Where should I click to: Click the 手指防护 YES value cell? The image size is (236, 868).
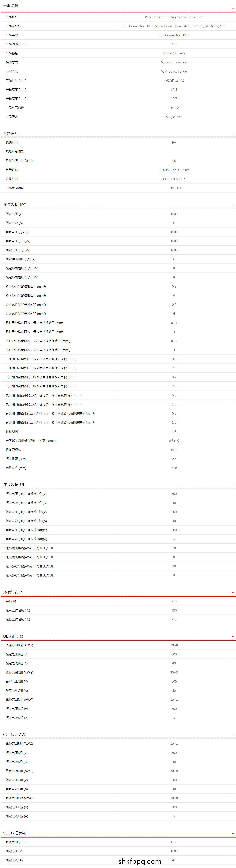[174, 601]
